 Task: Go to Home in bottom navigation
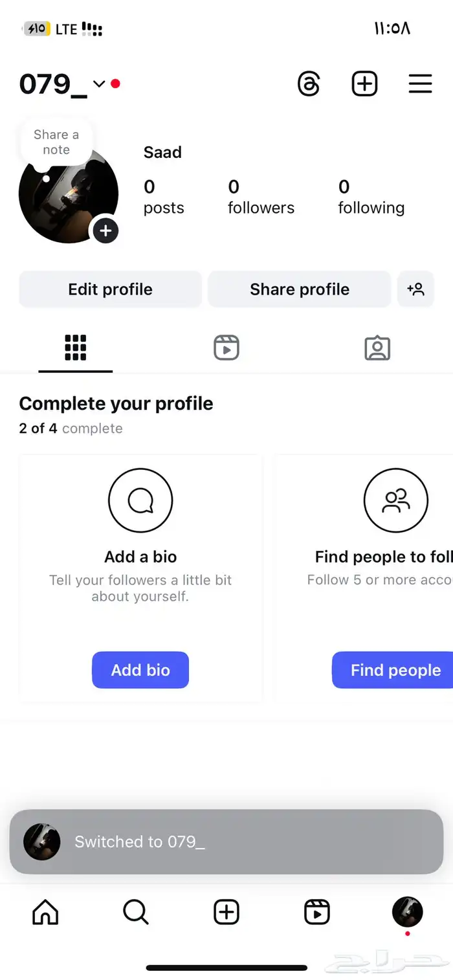click(x=45, y=913)
